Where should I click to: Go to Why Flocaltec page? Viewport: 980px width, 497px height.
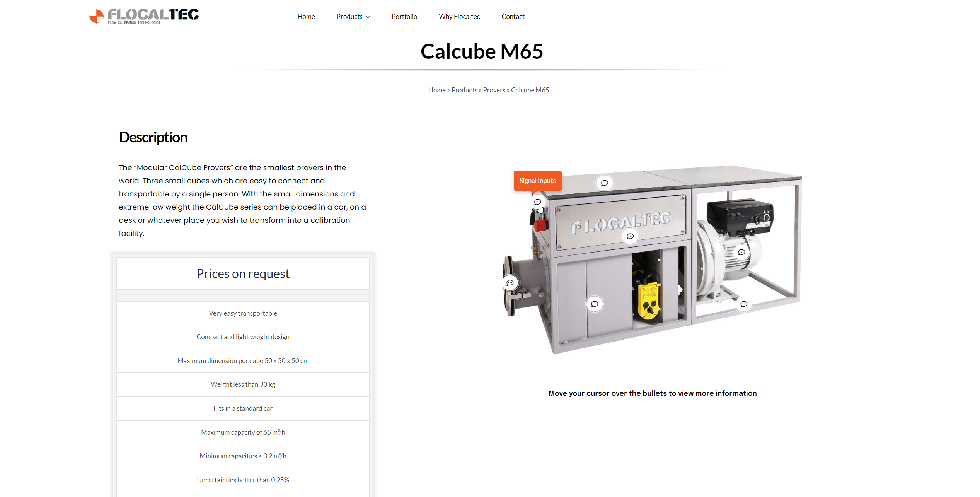[459, 17]
